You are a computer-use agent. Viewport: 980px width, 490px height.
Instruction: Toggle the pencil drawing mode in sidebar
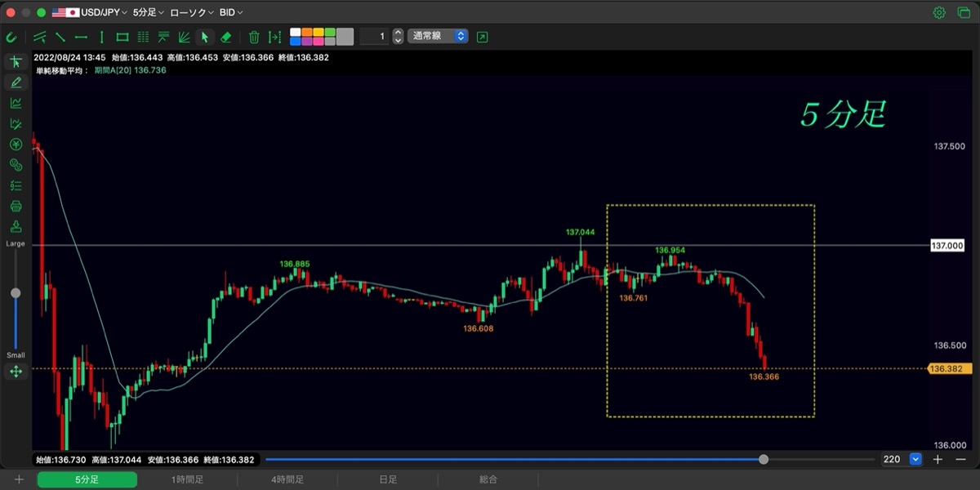15,82
